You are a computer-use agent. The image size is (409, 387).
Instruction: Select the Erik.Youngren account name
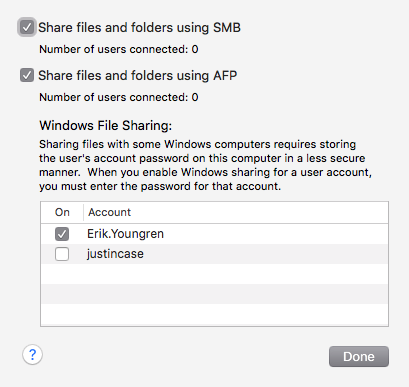[125, 234]
